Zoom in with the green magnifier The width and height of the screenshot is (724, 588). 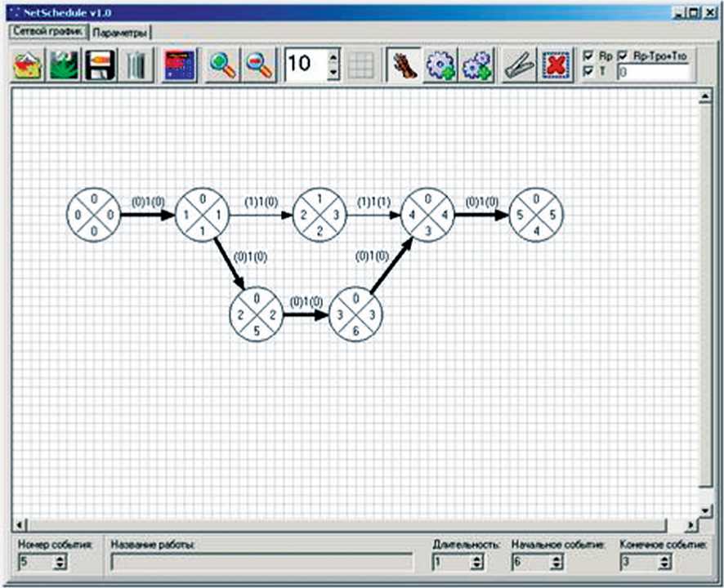222,65
